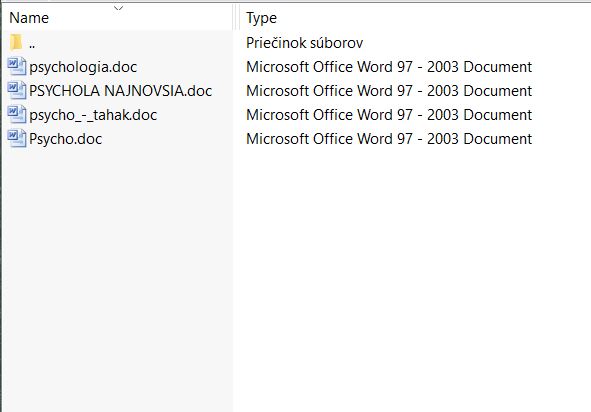Click the parent folder icon
591x412 pixels.
click(16, 42)
